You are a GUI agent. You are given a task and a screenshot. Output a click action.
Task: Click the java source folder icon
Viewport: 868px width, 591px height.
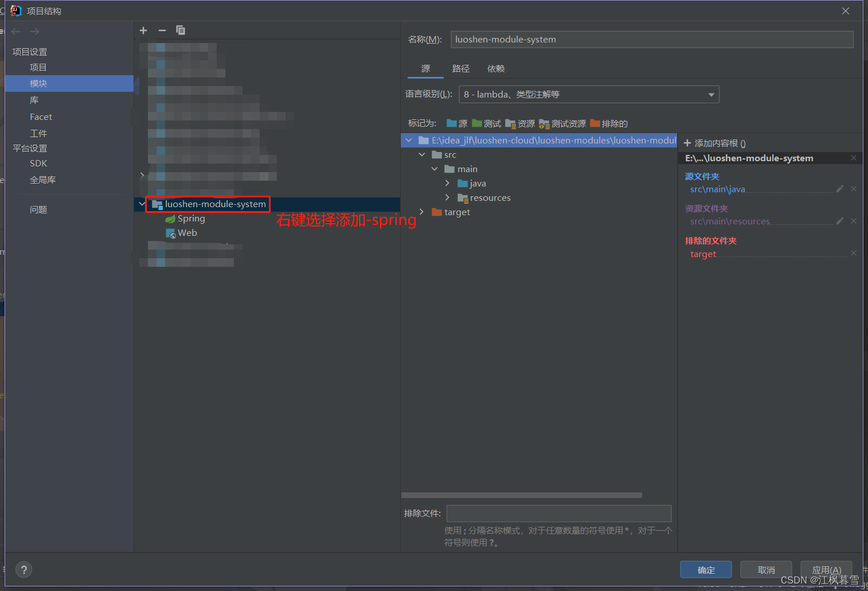463,184
